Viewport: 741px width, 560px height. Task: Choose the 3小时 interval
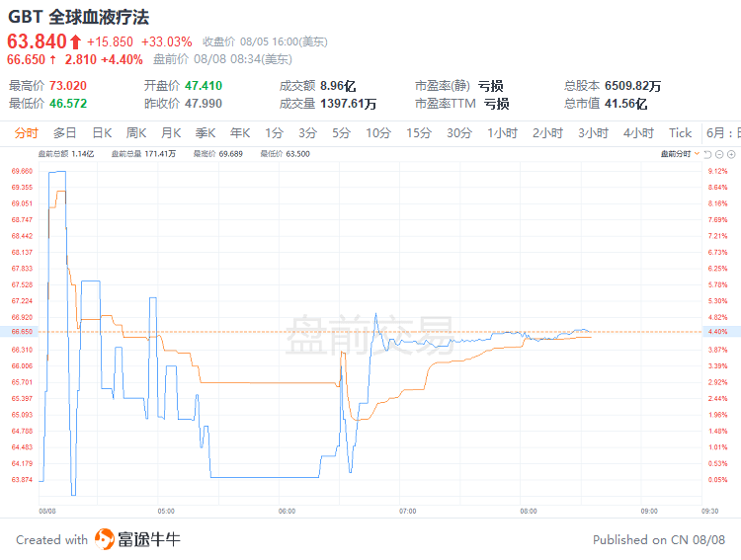tap(594, 133)
